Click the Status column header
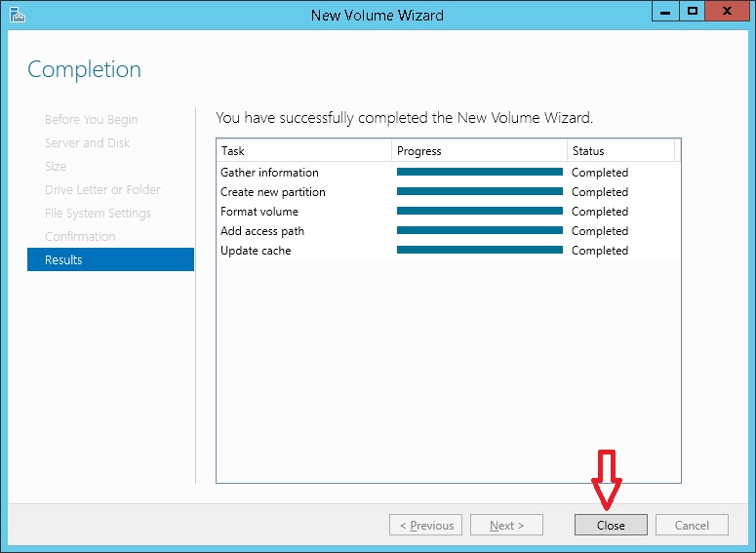The image size is (756, 553). [620, 151]
